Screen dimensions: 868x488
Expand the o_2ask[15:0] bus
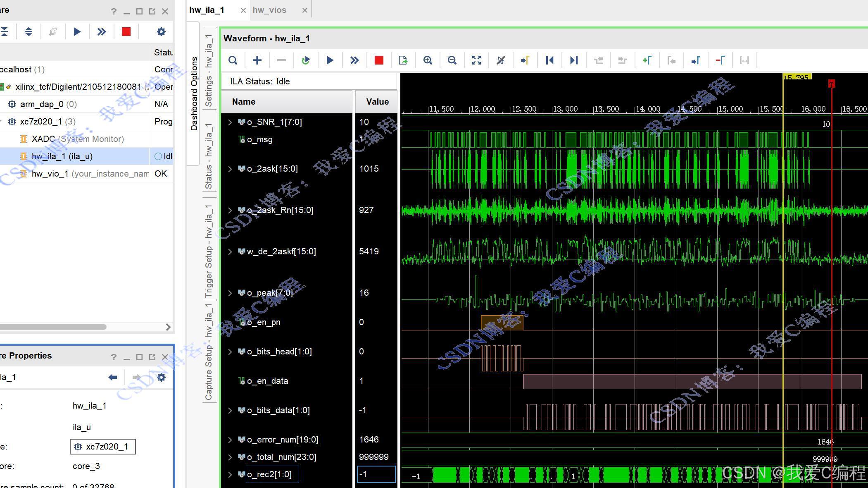[230, 169]
